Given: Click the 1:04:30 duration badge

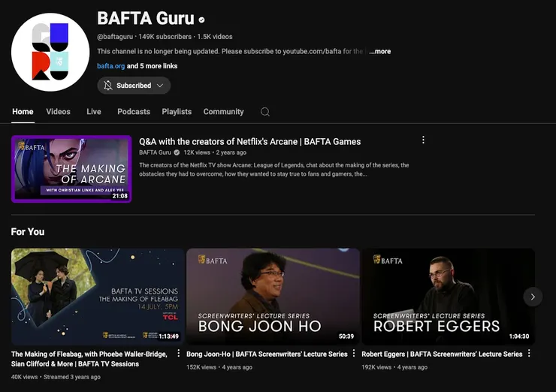Looking at the screenshot, I should (x=519, y=336).
